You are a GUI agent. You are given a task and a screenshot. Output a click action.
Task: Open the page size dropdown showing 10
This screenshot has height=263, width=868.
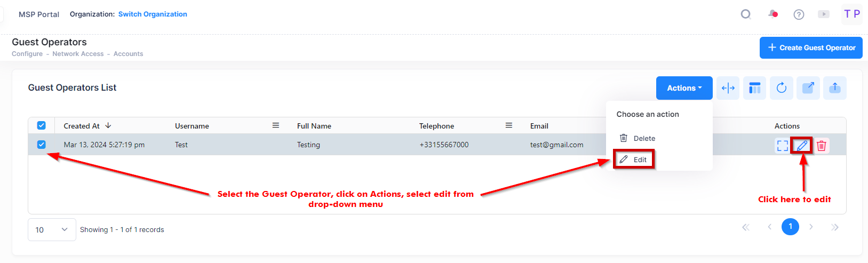point(52,230)
